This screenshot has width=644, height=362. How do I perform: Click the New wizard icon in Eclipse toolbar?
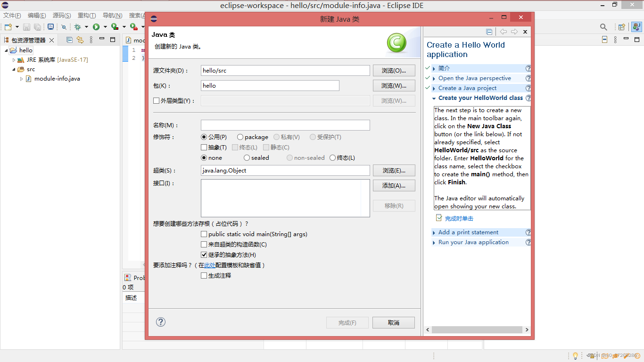click(8, 27)
